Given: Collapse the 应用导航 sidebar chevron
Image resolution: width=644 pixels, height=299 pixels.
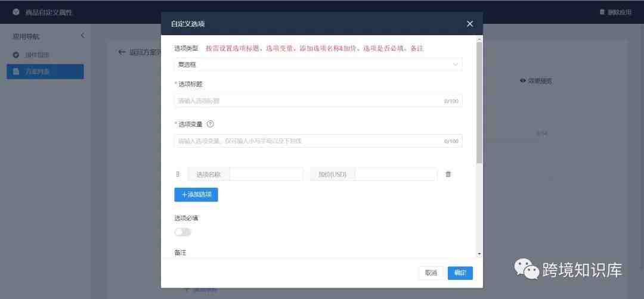Looking at the screenshot, I should [x=82, y=36].
